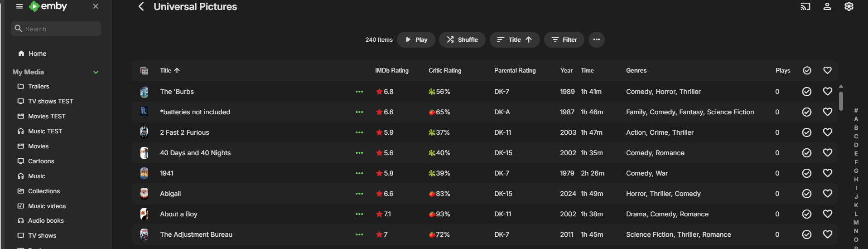Viewport: 868px width, 249px height.
Task: Favorite The Adjustment Bureau with the heart
Action: pyautogui.click(x=827, y=234)
